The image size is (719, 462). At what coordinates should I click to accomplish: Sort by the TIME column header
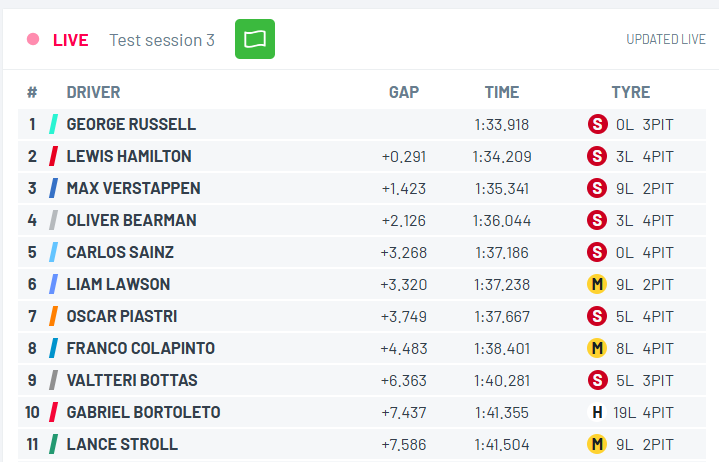501,92
